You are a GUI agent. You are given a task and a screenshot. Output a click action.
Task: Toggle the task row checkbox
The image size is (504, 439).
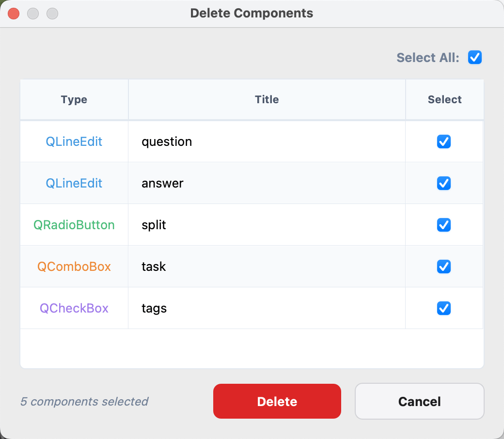[444, 267]
